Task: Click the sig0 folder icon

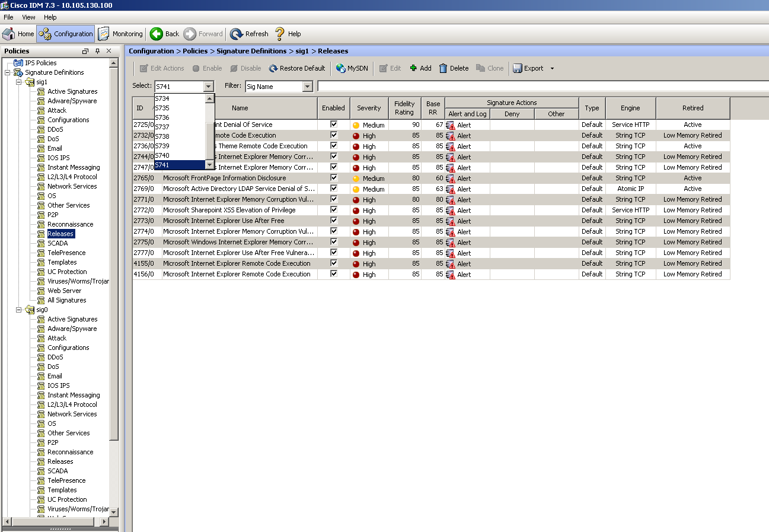Action: [x=30, y=310]
